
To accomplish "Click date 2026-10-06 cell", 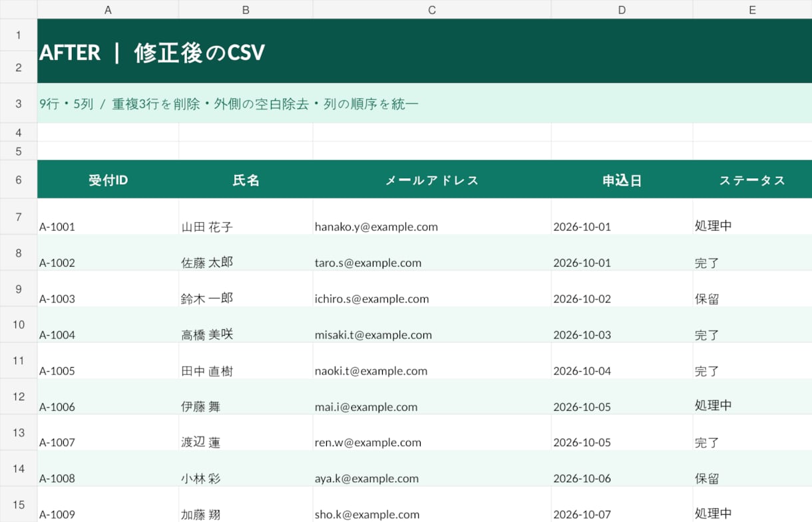I will tap(622, 468).
